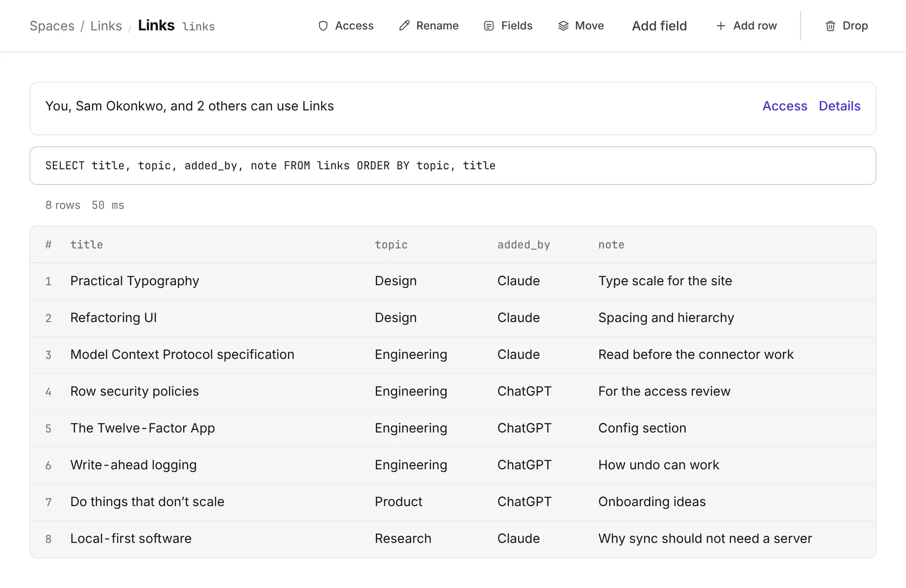Click the For the access review note
906x588 pixels.
coord(664,391)
